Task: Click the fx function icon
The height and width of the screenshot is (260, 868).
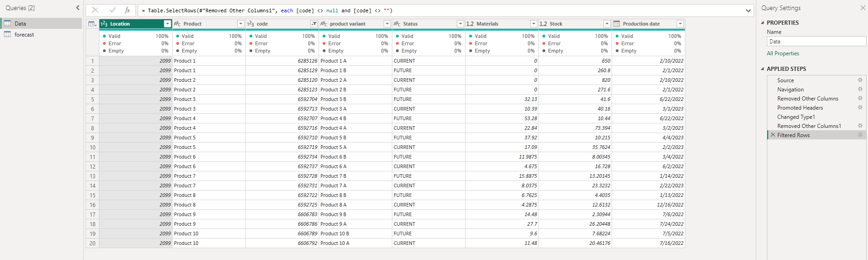Action: [127, 10]
